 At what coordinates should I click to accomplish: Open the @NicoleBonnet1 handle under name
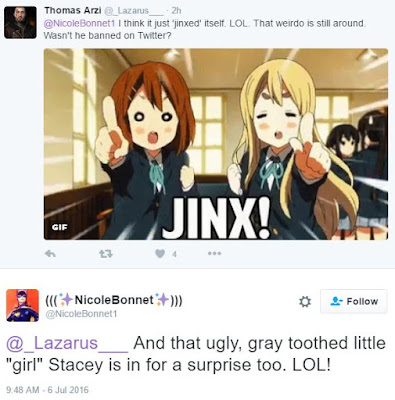tap(81, 314)
